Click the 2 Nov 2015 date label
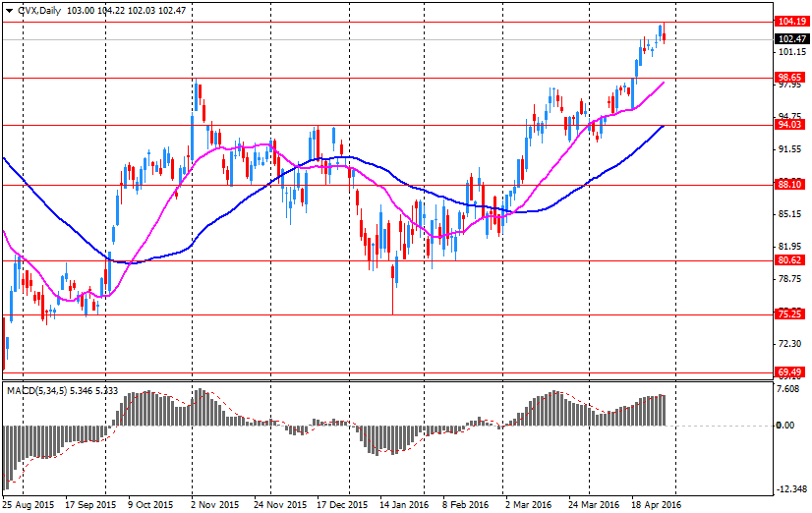 [215, 505]
